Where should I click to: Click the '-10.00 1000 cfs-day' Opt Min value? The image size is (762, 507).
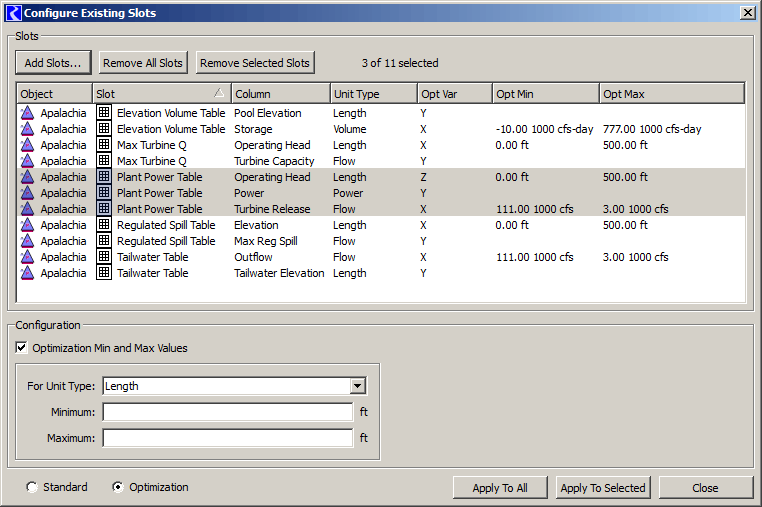click(544, 129)
